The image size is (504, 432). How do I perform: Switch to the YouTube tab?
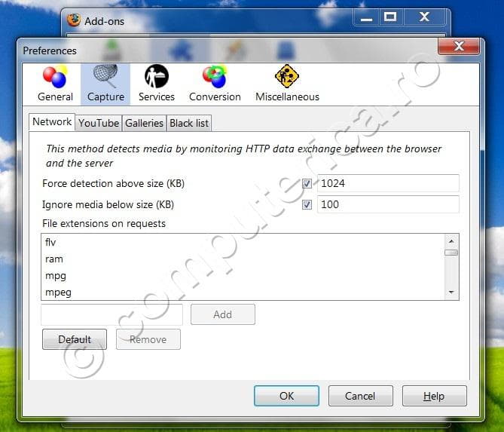pyautogui.click(x=99, y=123)
